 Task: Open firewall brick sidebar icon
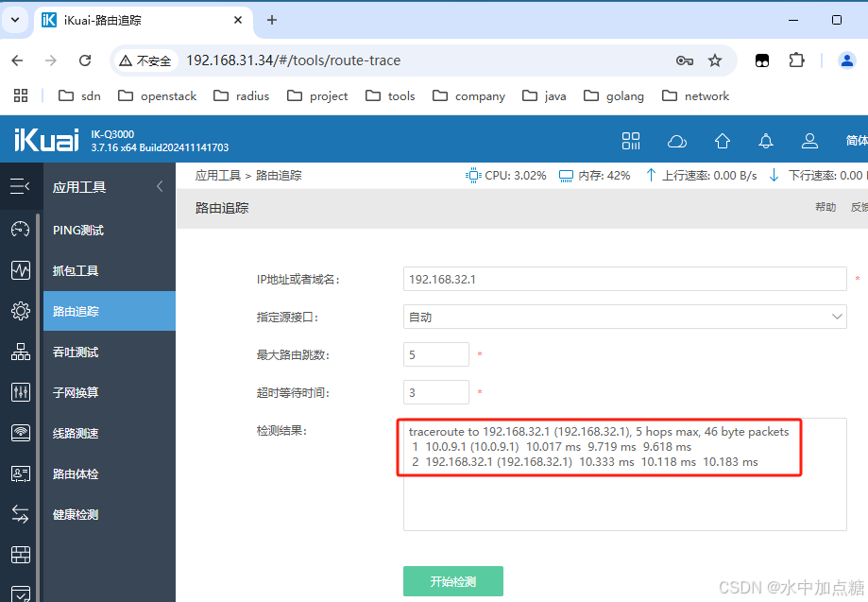pos(21,555)
